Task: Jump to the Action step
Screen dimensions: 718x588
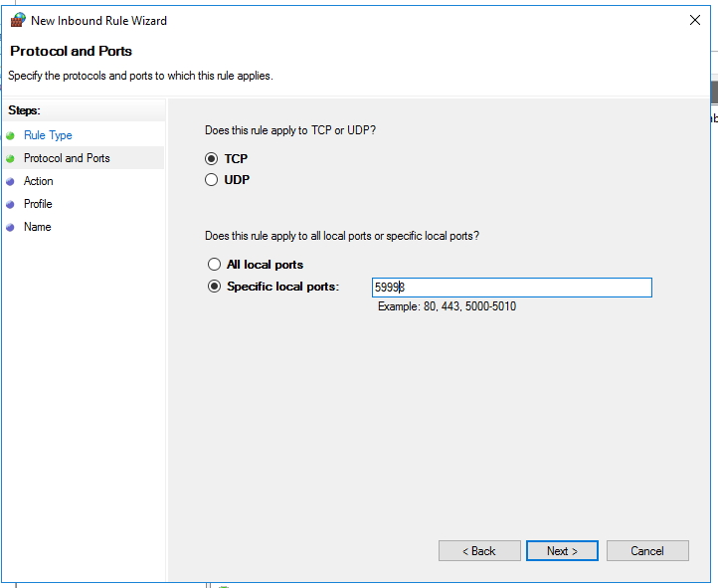Action: point(39,181)
